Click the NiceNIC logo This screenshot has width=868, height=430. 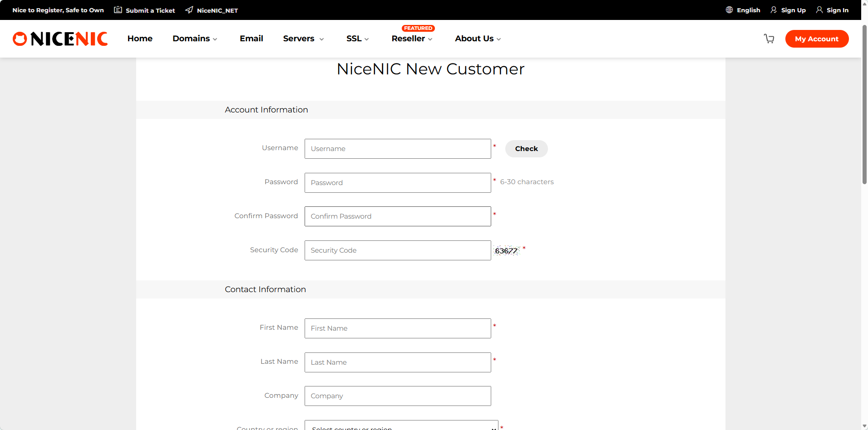click(x=60, y=39)
